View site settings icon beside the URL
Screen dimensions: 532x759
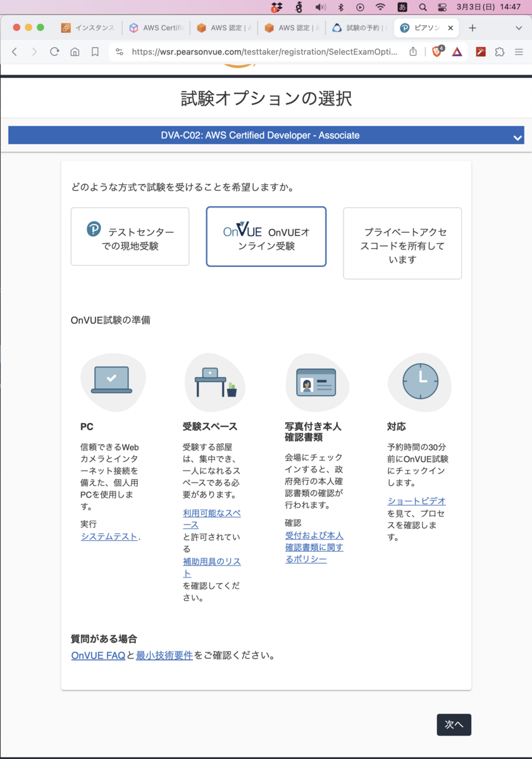pos(119,52)
